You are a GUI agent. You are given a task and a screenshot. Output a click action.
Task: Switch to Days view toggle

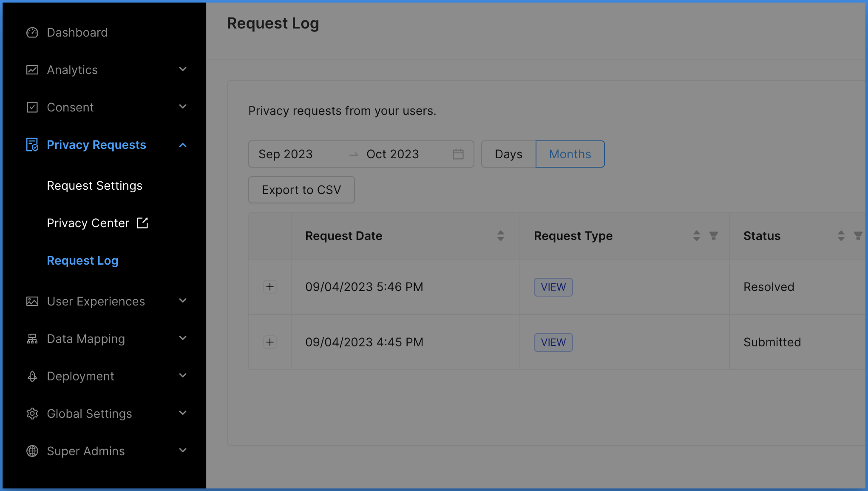[x=509, y=154]
